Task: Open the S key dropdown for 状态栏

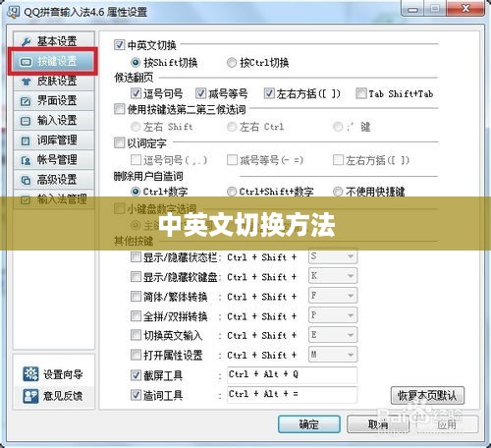Action: tap(333, 256)
